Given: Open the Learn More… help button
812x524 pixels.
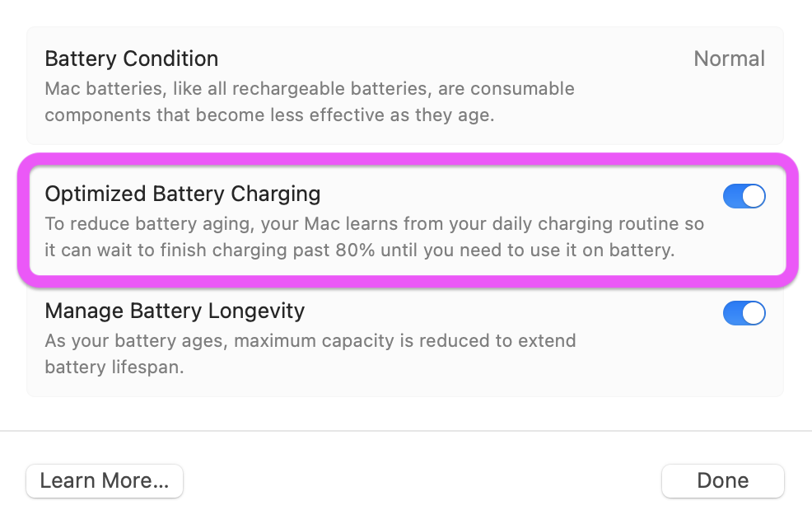Looking at the screenshot, I should point(105,481).
